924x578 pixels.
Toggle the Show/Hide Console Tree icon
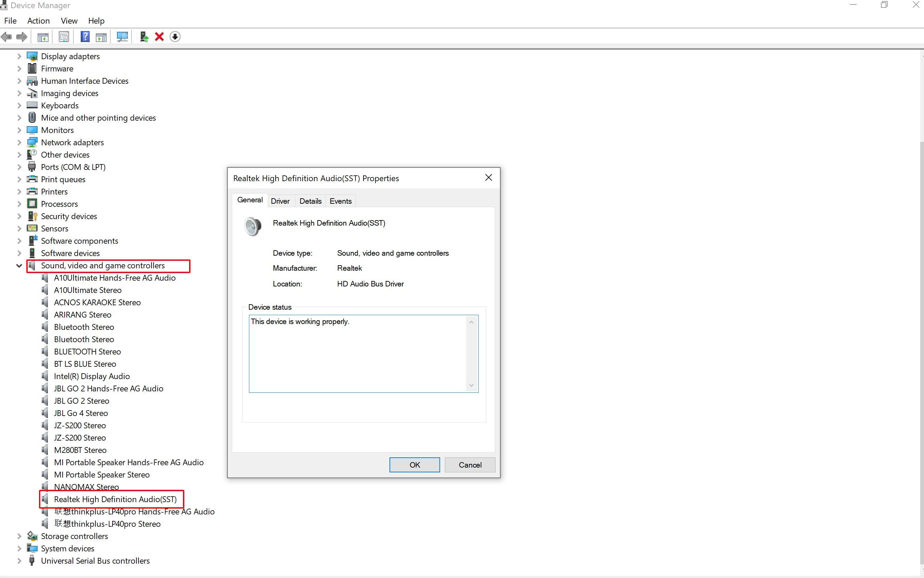pos(43,36)
